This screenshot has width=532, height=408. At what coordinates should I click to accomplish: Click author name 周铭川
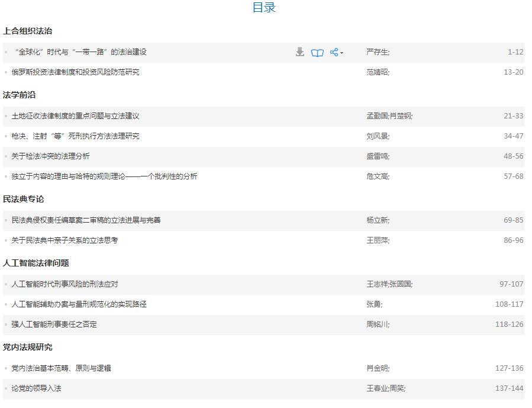click(377, 325)
